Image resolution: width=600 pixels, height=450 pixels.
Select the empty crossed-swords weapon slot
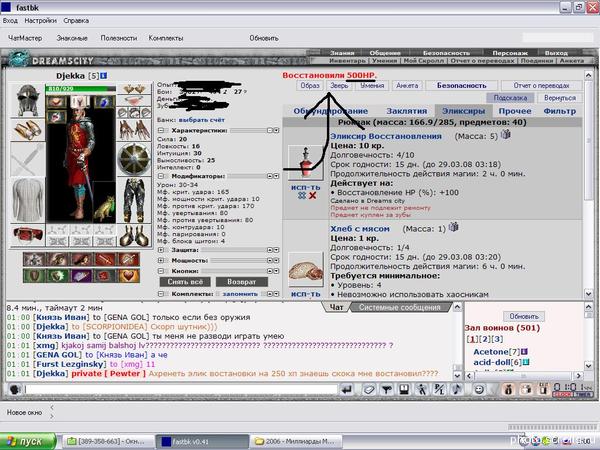27,159
